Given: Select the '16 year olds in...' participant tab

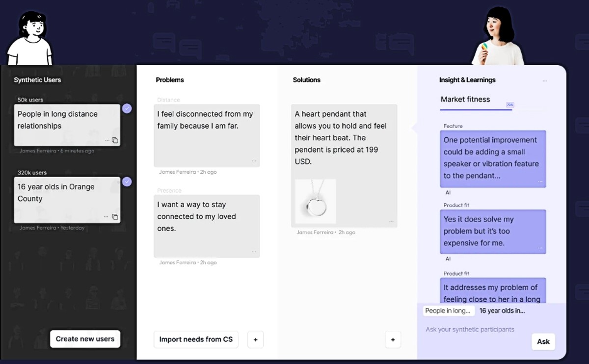Looking at the screenshot, I should 502,311.
